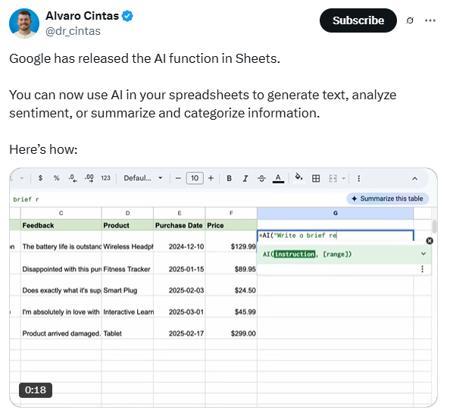Open the borders tool
The width and height of the screenshot is (450, 413).
click(x=316, y=178)
